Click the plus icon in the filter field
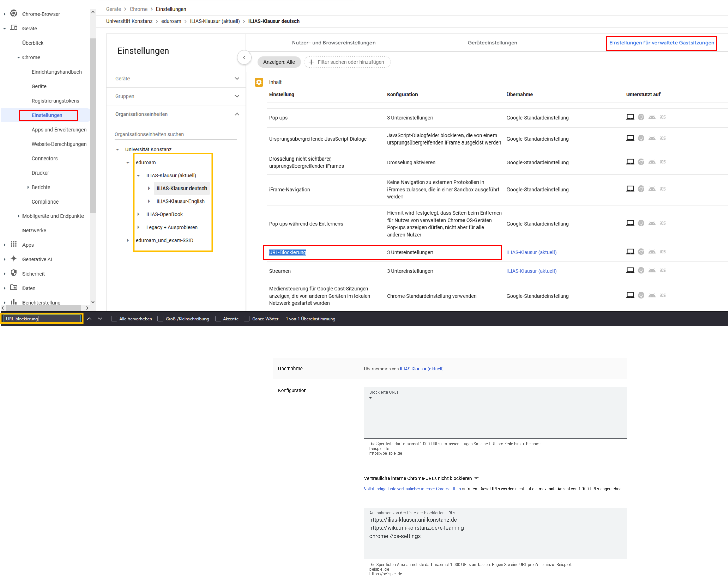 click(311, 62)
